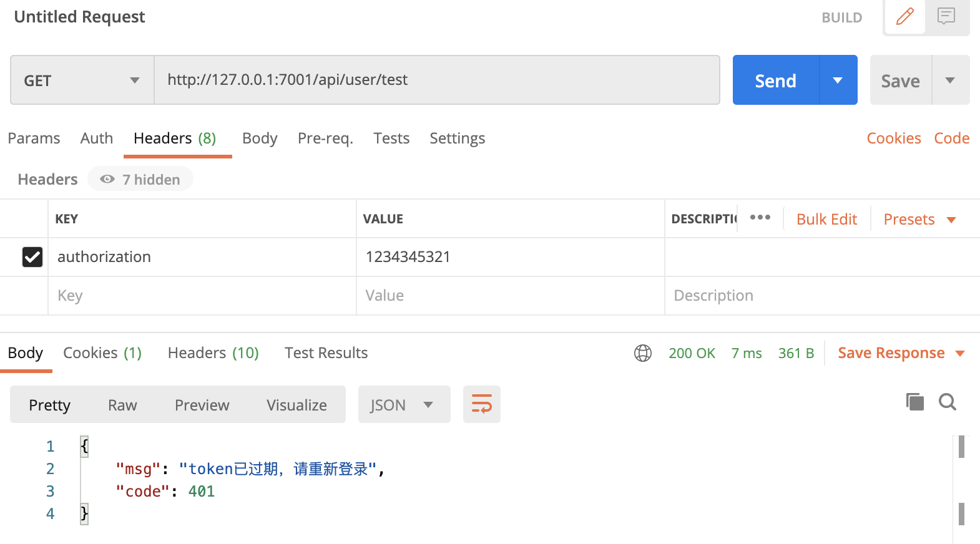Open the GET method dropdown
The width and height of the screenshot is (980, 544).
(x=82, y=80)
